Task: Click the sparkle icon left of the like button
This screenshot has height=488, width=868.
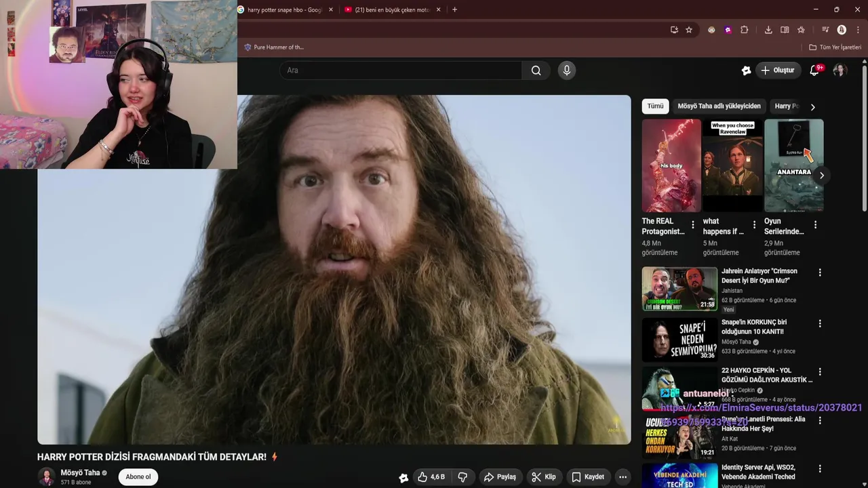Action: tap(403, 478)
